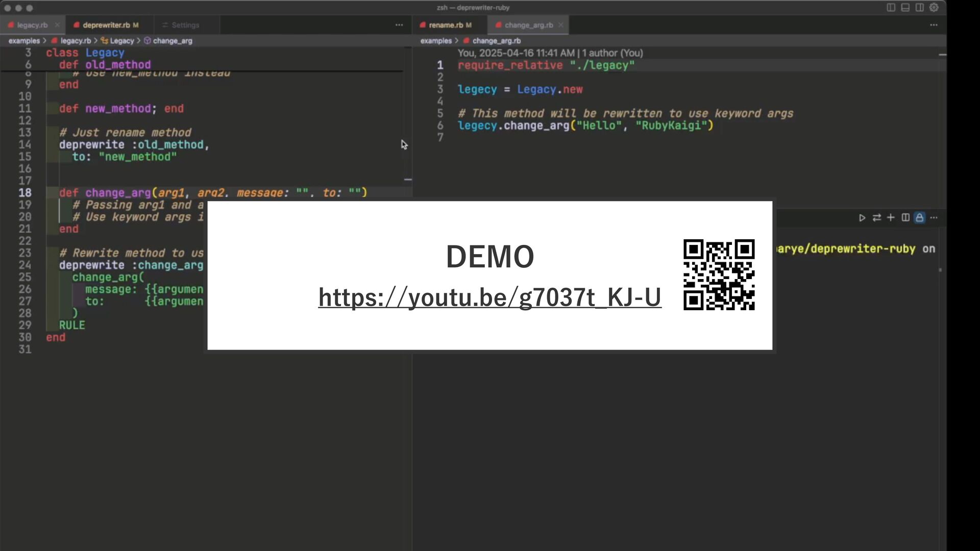The width and height of the screenshot is (980, 551).
Task: Toggle the secondary sidebar layout icon
Action: tap(919, 8)
